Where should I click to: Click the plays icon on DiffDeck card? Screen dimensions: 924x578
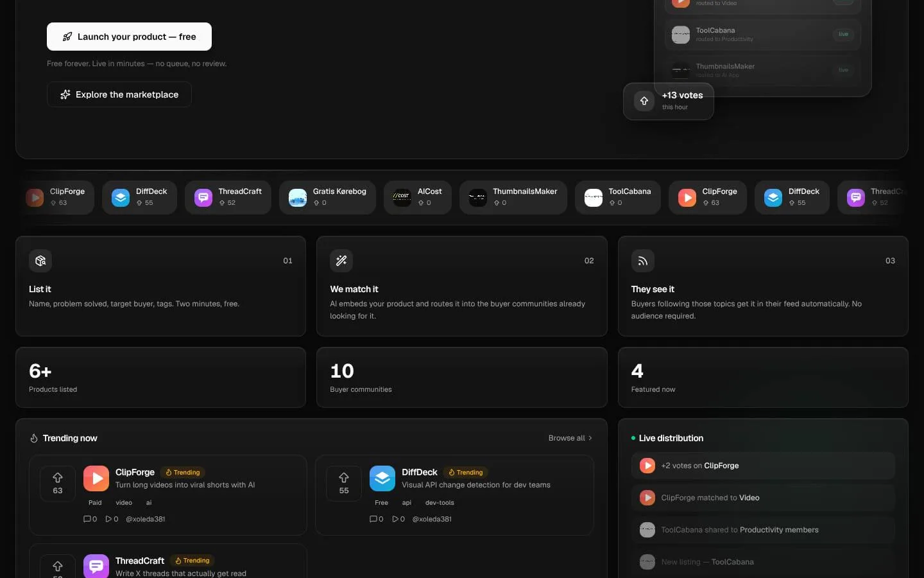pyautogui.click(x=395, y=519)
